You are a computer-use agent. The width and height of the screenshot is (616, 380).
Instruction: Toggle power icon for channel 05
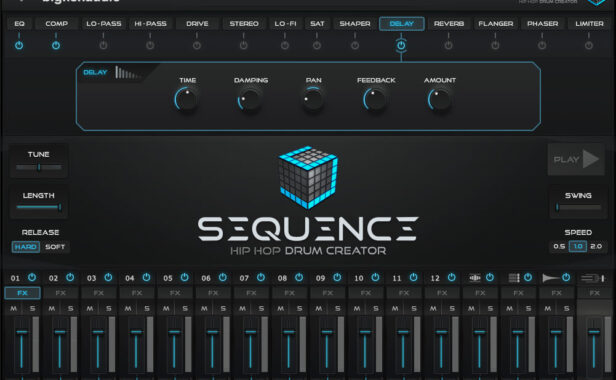tap(184, 277)
